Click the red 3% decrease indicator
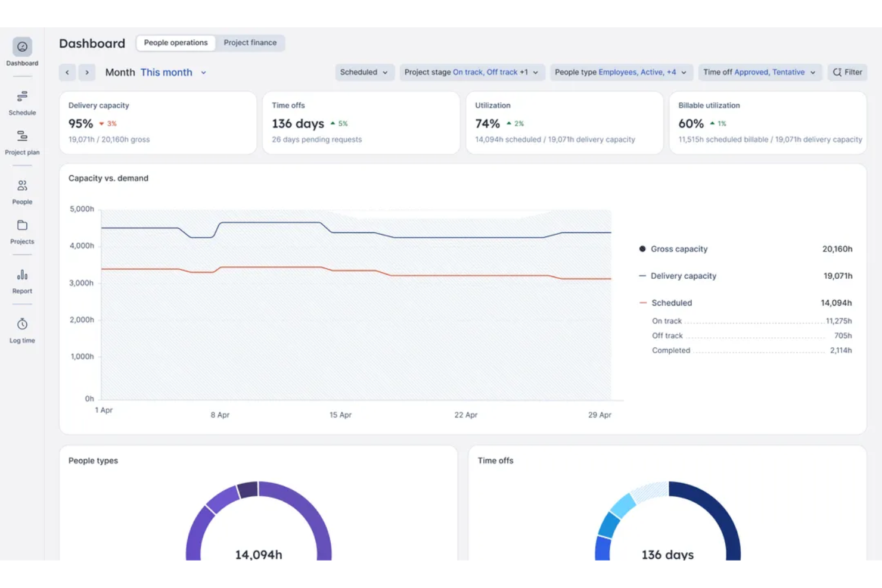The height and width of the screenshot is (588, 882). [x=108, y=124]
